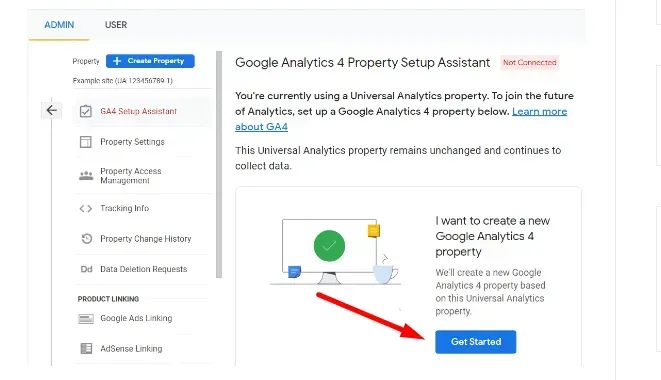Screen dimensions: 661x380
Task: Click the AdSense Linking icon
Action: 86,348
